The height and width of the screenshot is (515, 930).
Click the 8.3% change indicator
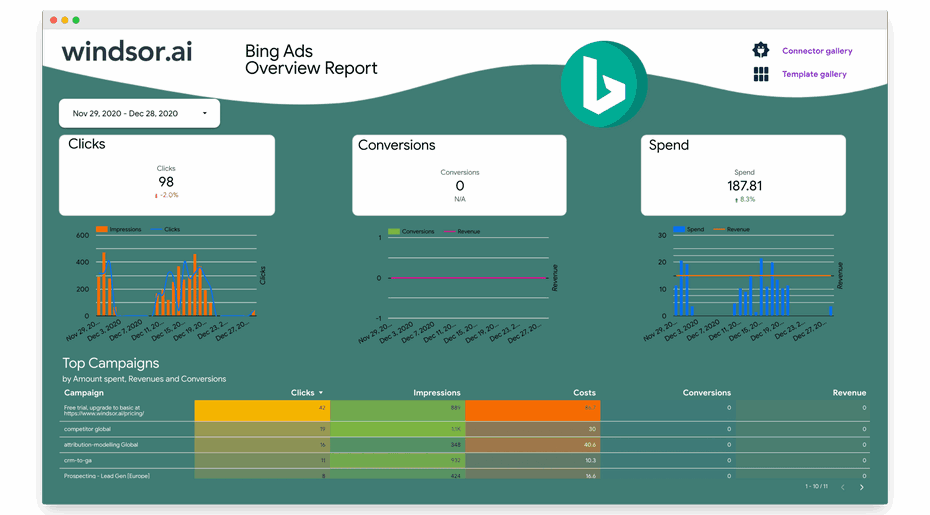coord(745,200)
